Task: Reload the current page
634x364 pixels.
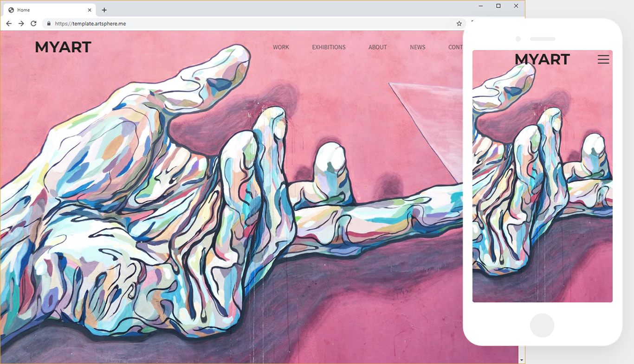Action: tap(33, 24)
